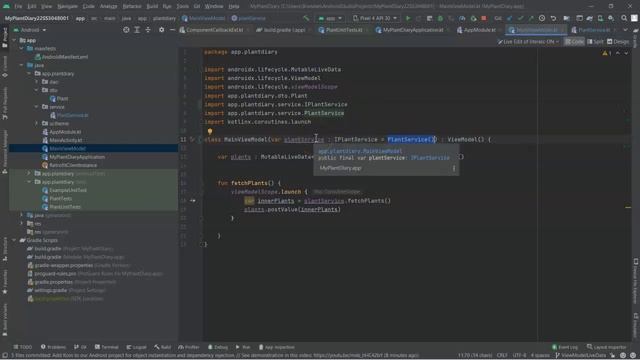Click the suspend-function arrow gutter icon

193,200
